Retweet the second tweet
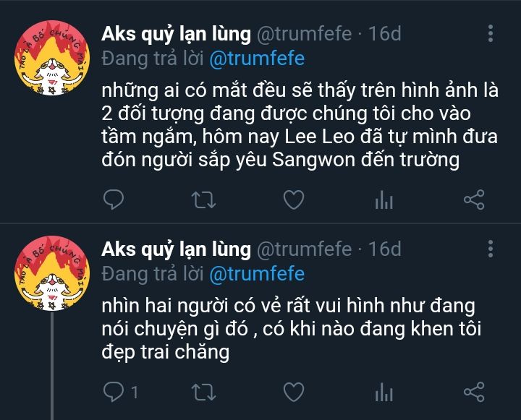The image size is (521, 420). click(x=203, y=392)
